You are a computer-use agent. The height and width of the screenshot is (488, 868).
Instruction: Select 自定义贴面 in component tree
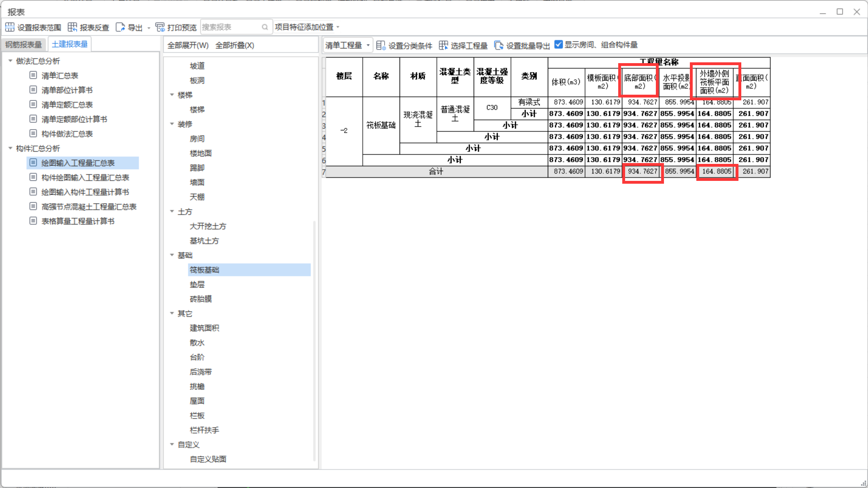coord(208,459)
